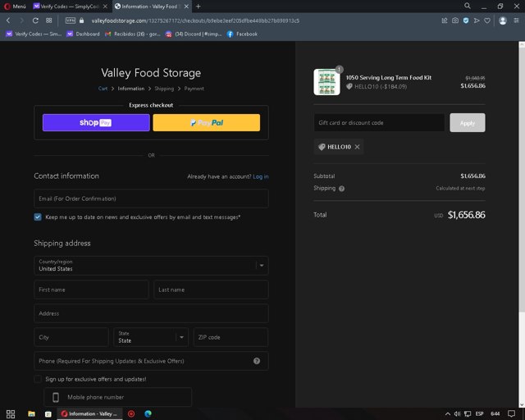Uncheck Keep me up to date checkbox

pyautogui.click(x=38, y=217)
